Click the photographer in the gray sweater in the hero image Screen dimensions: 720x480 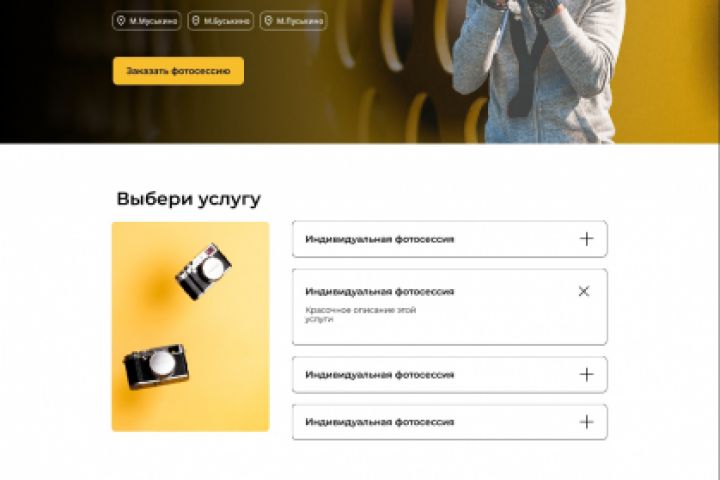537,71
